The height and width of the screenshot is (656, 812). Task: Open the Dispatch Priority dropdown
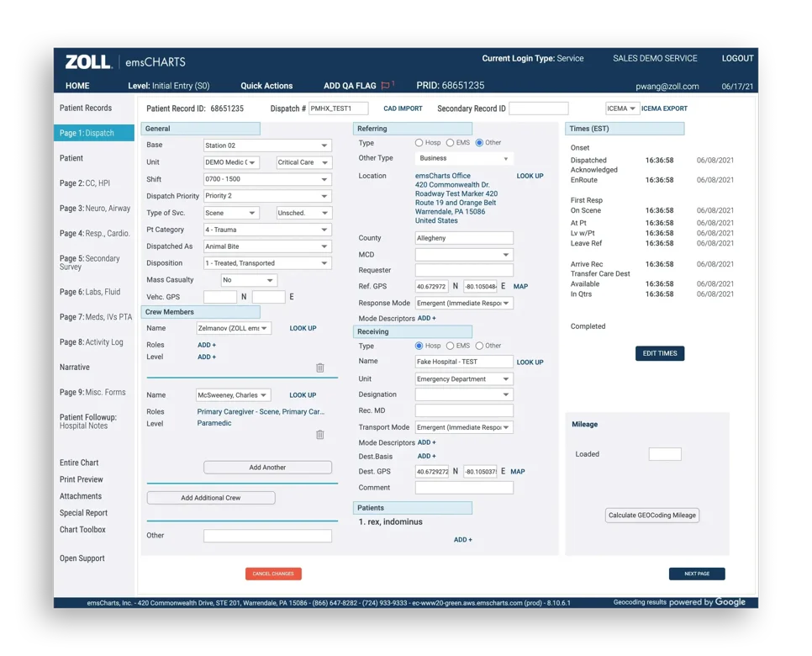(267, 196)
